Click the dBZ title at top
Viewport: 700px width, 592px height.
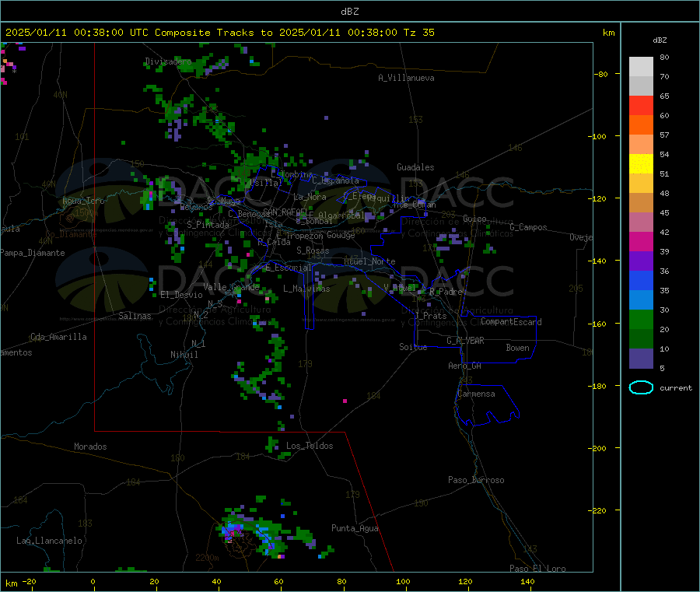pyautogui.click(x=349, y=12)
